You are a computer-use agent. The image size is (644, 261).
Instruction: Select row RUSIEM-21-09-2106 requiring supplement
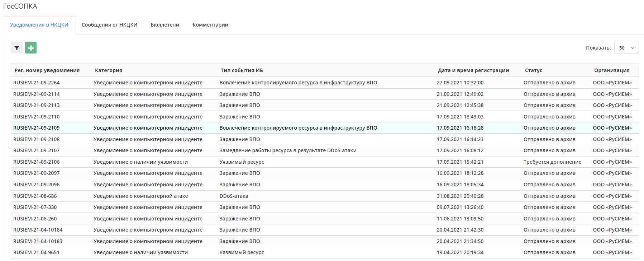[x=37, y=162]
